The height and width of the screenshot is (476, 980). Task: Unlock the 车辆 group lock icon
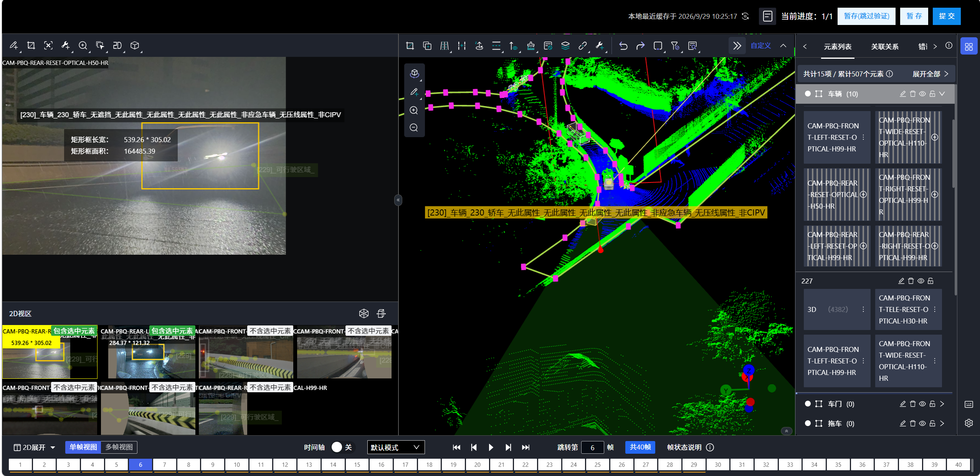[932, 94]
